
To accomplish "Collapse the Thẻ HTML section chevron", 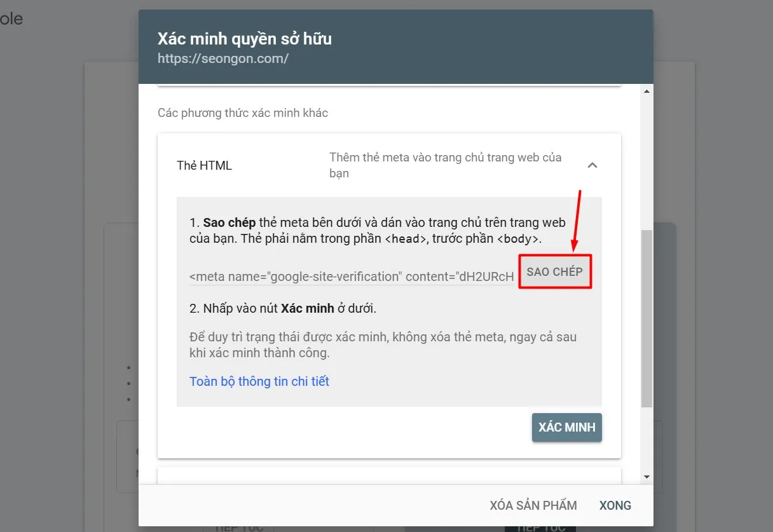I will point(592,165).
